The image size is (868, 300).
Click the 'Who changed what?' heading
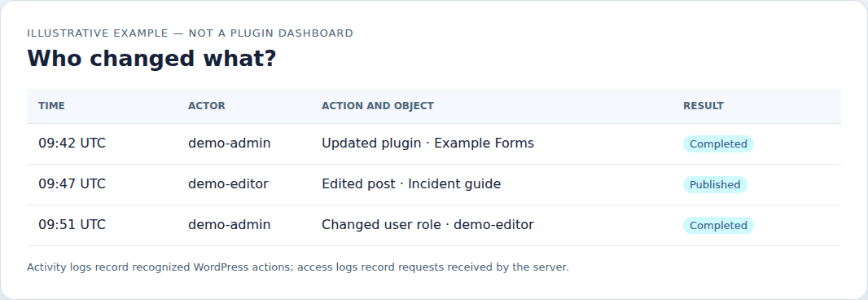[x=151, y=58]
